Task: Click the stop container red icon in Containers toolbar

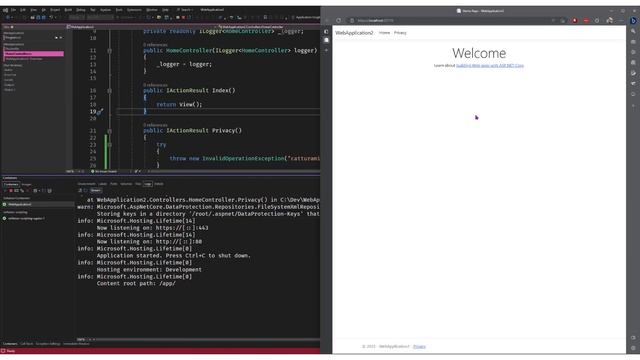Action: pos(11,191)
